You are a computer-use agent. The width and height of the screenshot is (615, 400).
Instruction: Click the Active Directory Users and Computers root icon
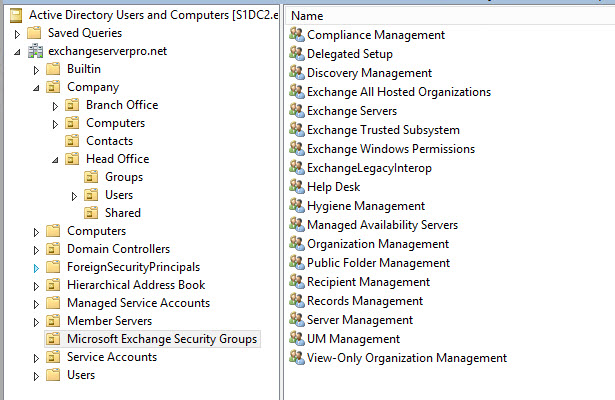[16, 15]
